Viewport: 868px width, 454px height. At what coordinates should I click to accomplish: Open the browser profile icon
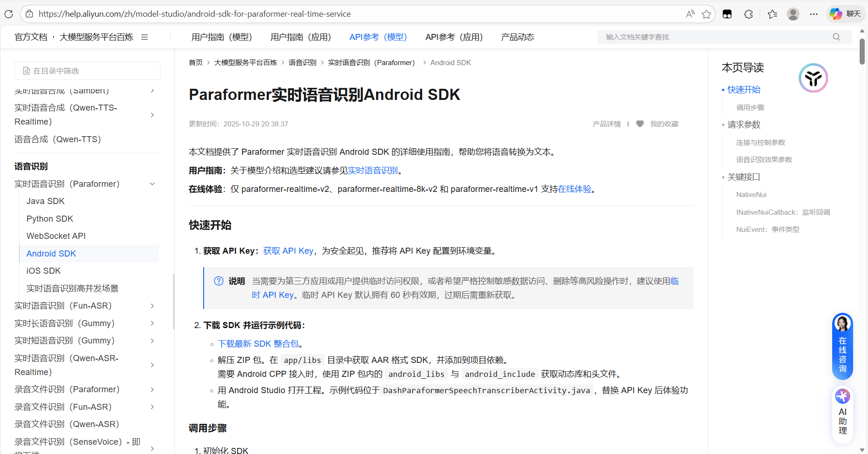793,14
